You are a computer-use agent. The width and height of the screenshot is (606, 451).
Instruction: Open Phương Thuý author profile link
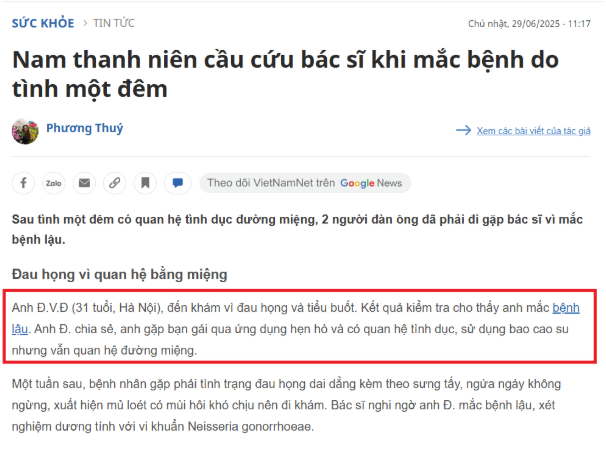(85, 128)
